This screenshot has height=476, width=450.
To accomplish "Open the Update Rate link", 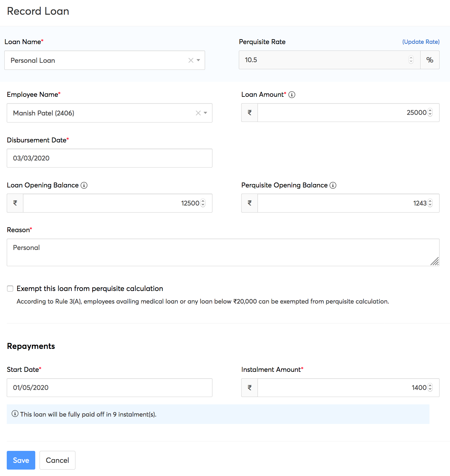I will pyautogui.click(x=421, y=42).
